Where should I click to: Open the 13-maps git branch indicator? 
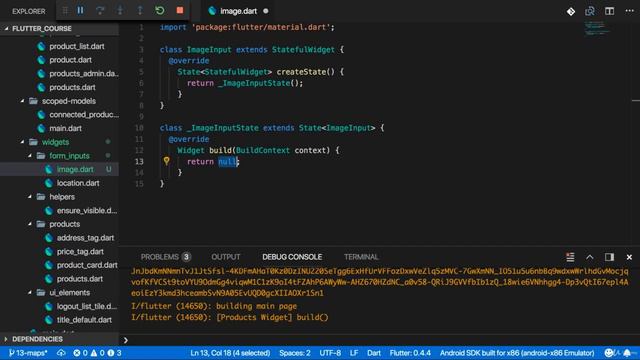point(28,353)
